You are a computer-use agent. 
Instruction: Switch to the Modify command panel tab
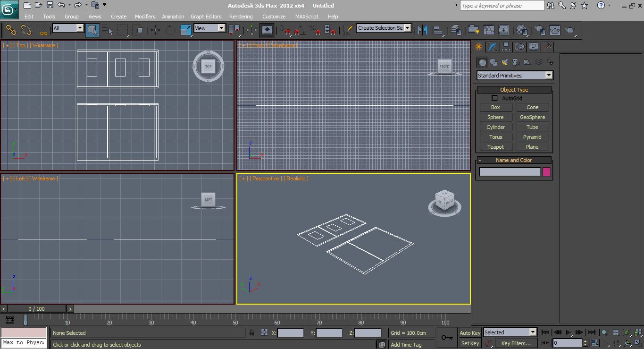click(493, 47)
